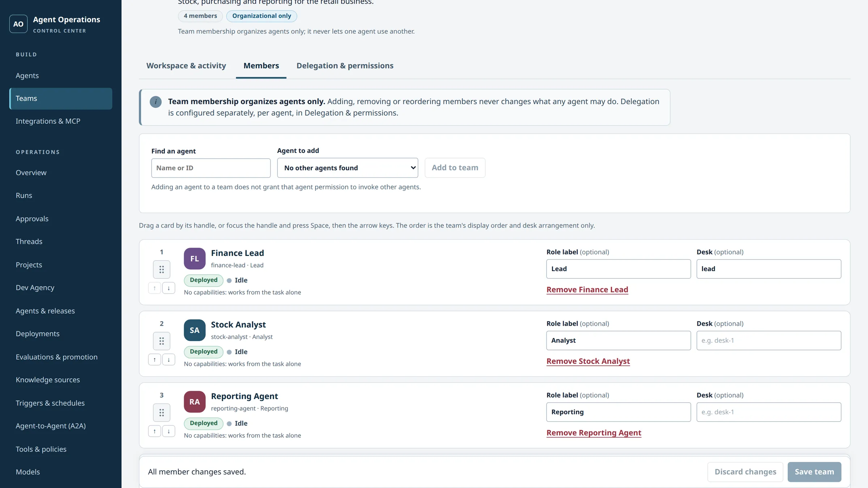
Task: Click Remove Finance Lead link
Action: (587, 290)
